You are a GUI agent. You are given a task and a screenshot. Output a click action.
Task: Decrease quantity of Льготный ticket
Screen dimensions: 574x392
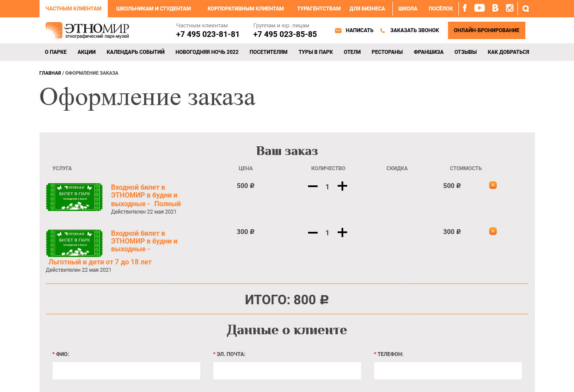click(x=313, y=233)
